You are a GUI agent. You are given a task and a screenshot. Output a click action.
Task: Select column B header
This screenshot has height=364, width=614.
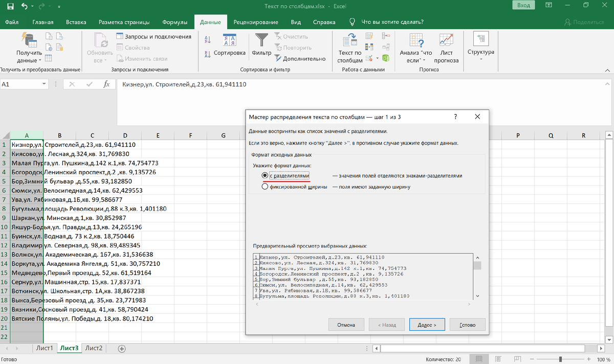[x=60, y=135]
